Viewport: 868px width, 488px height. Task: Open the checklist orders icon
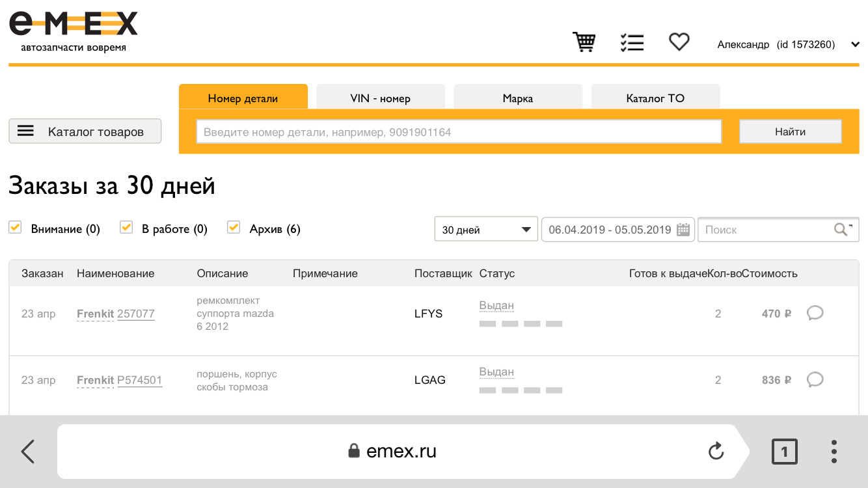pos(632,43)
